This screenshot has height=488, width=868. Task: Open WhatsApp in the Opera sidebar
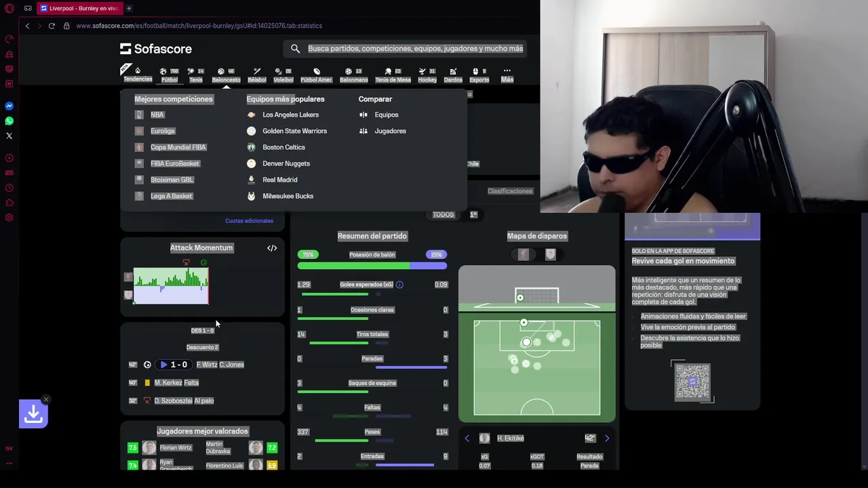tap(9, 121)
